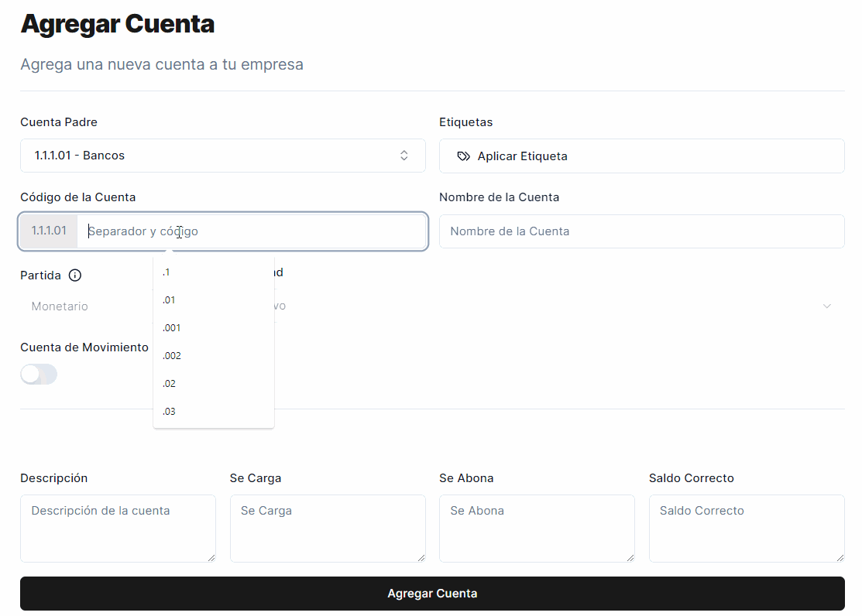Click into the Descripción text area
This screenshot has width=862, height=616.
[118, 528]
